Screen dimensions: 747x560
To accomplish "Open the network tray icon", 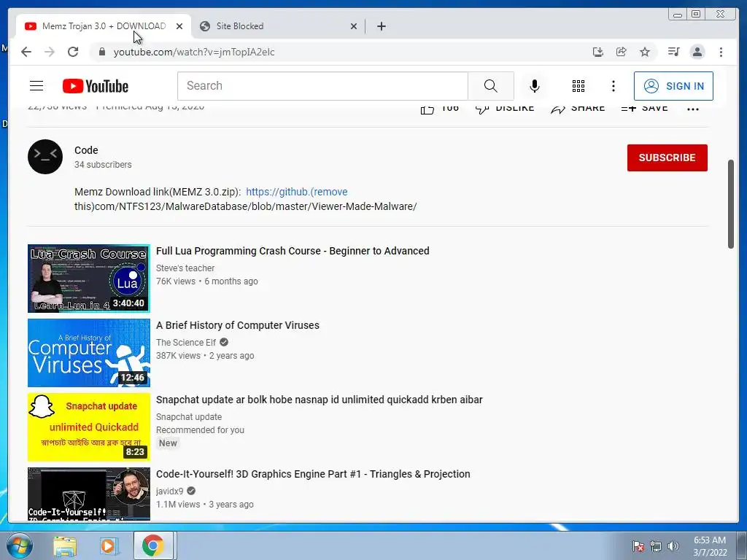I will (x=656, y=546).
